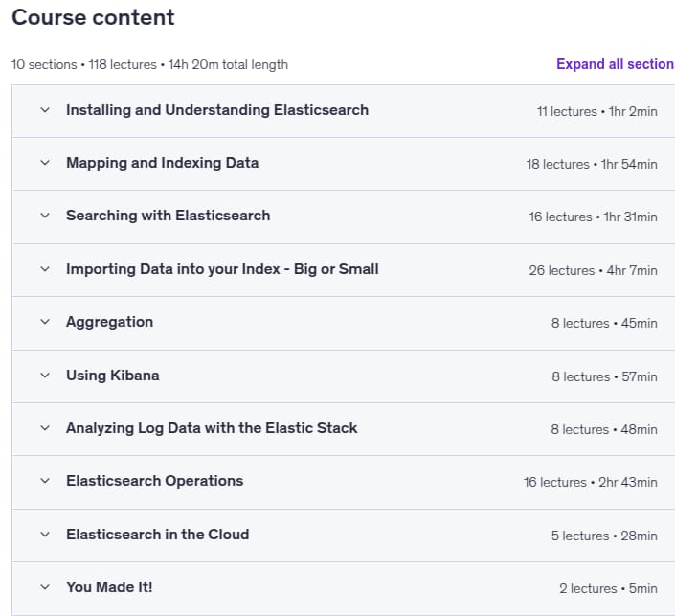675x616 pixels.
Task: Click '16 lectures • 1hr 31min' text
Action: click(593, 217)
